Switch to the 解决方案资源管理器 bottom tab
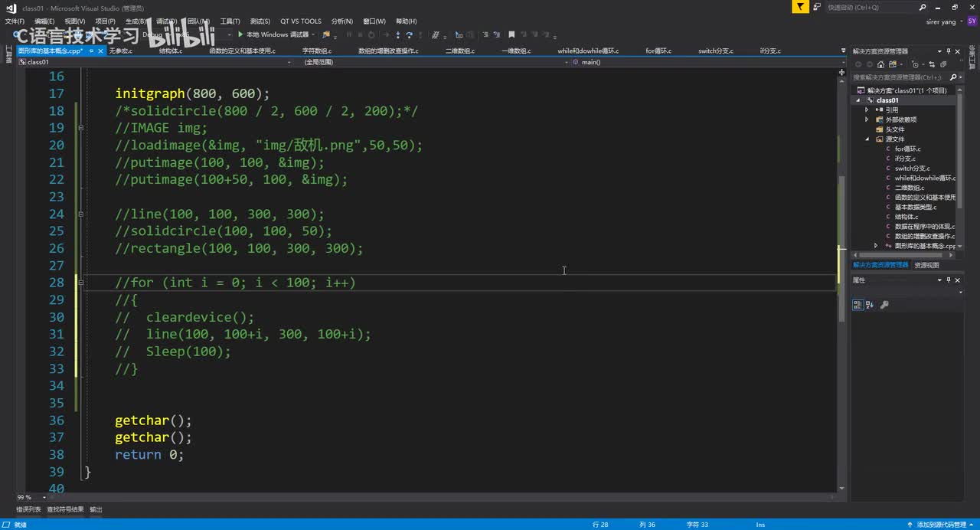This screenshot has height=530, width=980. (880, 265)
